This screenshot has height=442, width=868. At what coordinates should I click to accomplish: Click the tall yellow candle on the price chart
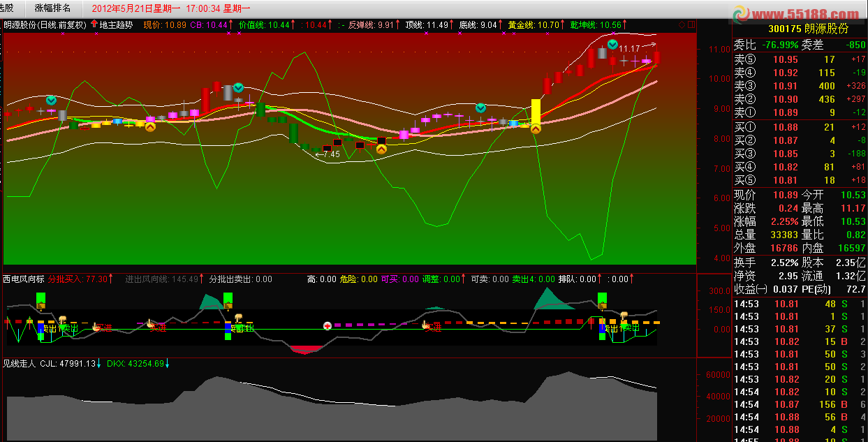(536, 112)
